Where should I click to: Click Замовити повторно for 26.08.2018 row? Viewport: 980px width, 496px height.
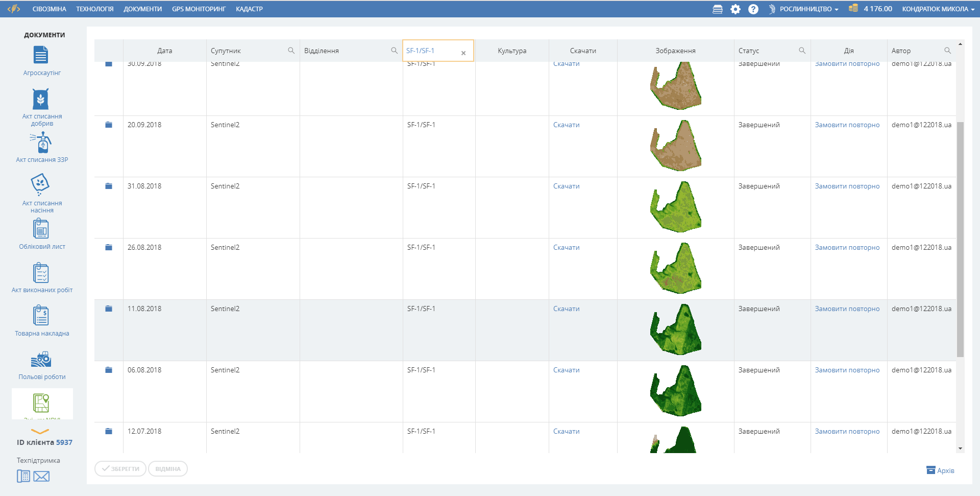coord(847,248)
